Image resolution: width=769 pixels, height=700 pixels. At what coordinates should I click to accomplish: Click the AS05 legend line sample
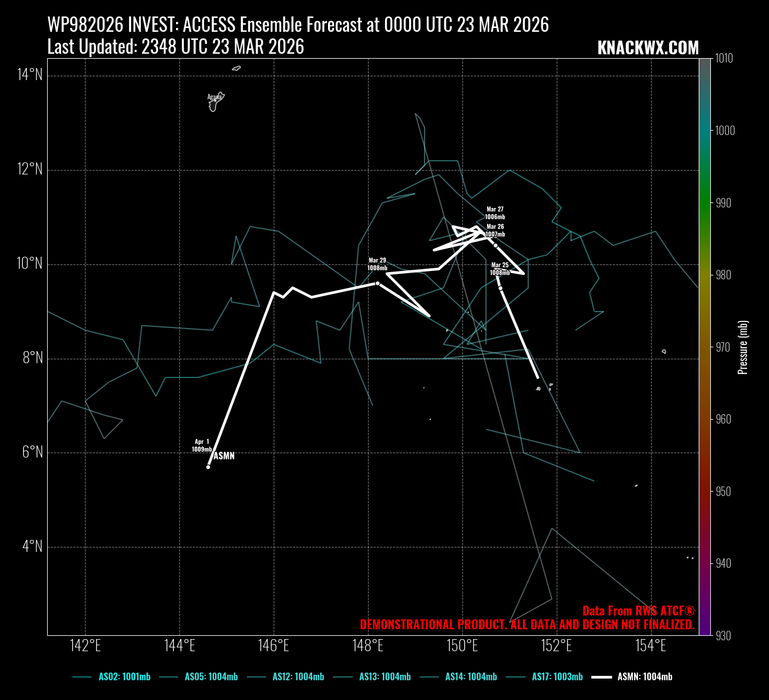pos(168,677)
